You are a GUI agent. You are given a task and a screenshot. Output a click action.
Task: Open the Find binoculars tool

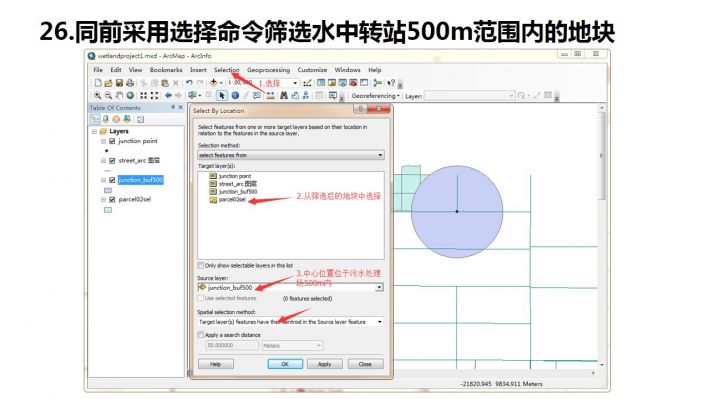tap(284, 96)
